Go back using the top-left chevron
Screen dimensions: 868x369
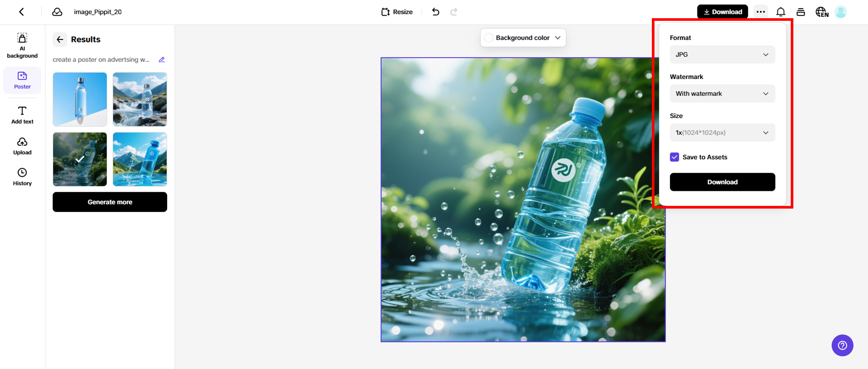22,12
